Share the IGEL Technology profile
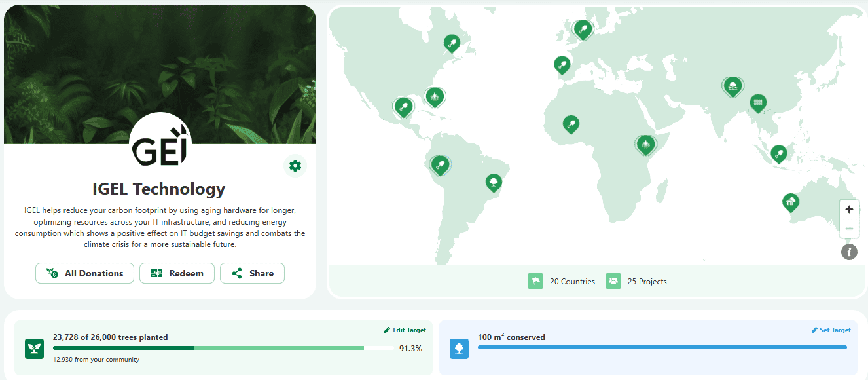This screenshot has width=868, height=380. (252, 273)
